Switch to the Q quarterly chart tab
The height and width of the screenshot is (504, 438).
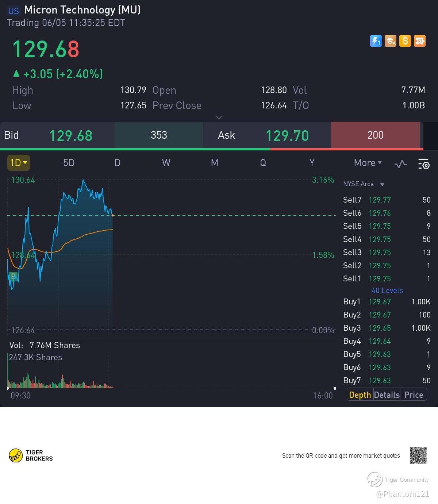[x=263, y=163]
